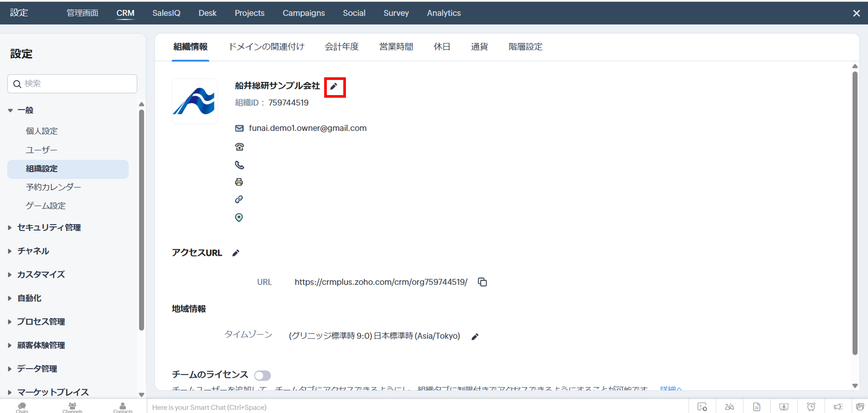Click the company logo thumbnail
Screen dimensions: 868x413
coord(195,102)
